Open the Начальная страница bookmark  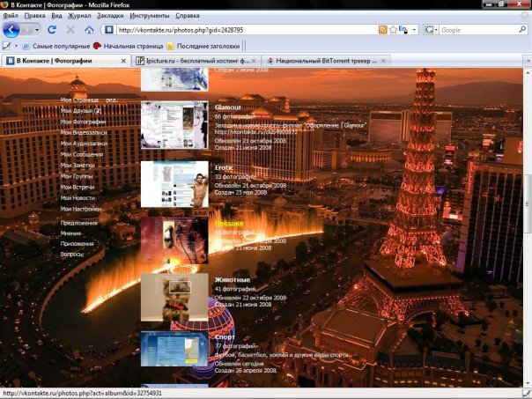[129, 46]
